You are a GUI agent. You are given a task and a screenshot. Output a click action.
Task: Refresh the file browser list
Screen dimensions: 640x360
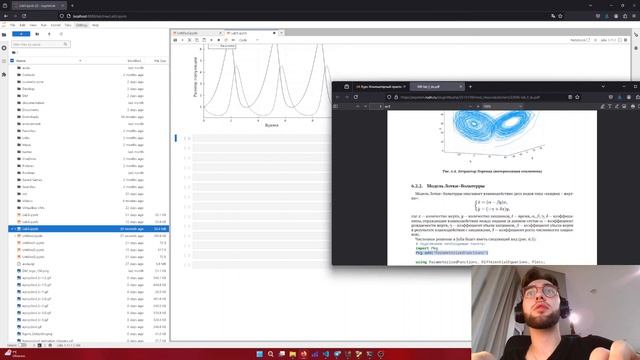point(61,34)
